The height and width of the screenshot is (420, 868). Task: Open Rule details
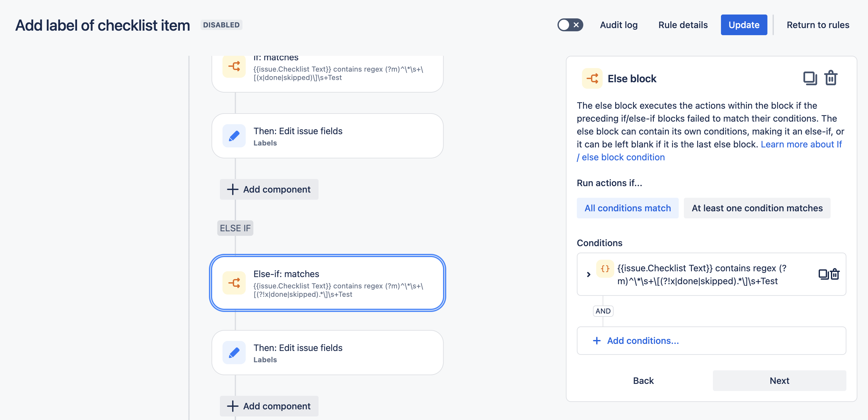coord(683,25)
